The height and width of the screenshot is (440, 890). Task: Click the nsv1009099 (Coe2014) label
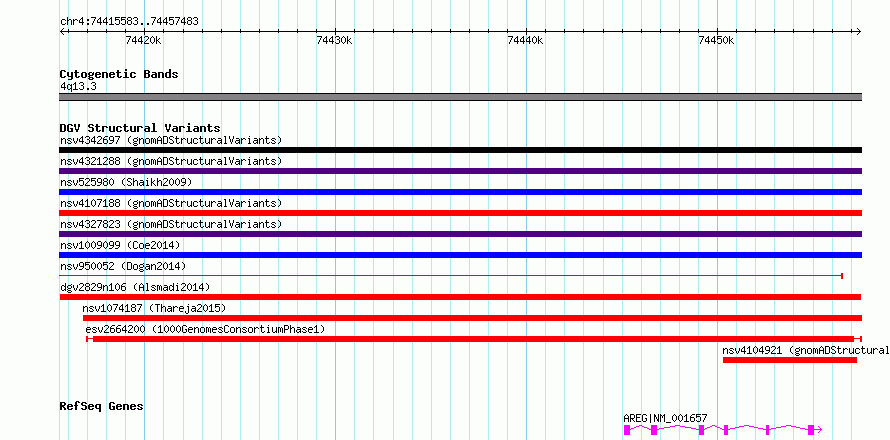tap(120, 245)
